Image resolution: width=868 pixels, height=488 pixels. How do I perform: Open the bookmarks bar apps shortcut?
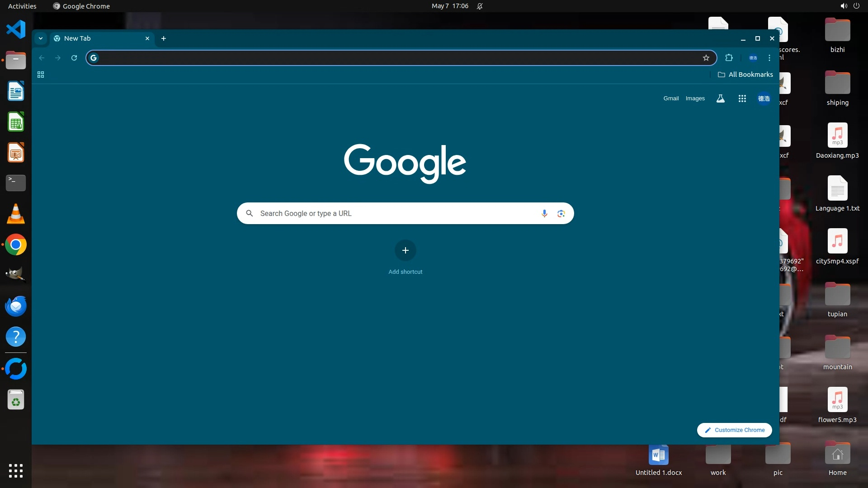click(41, 75)
